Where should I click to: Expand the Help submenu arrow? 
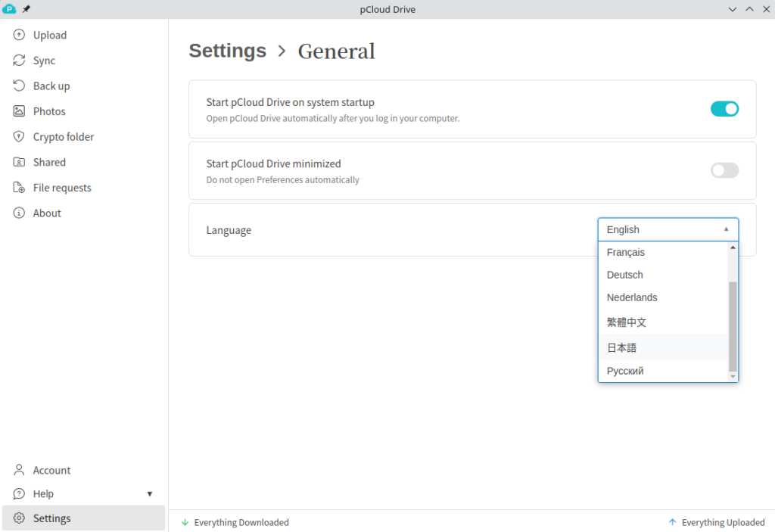[x=150, y=494]
